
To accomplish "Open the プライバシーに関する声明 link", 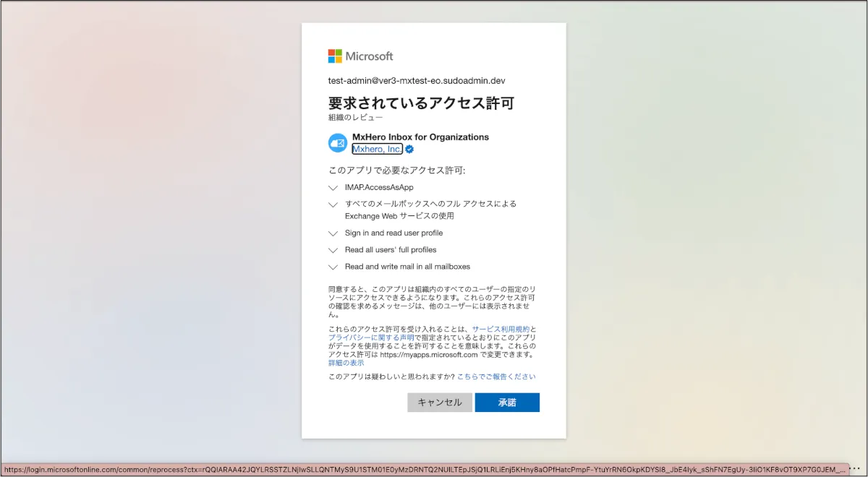I will click(371, 338).
